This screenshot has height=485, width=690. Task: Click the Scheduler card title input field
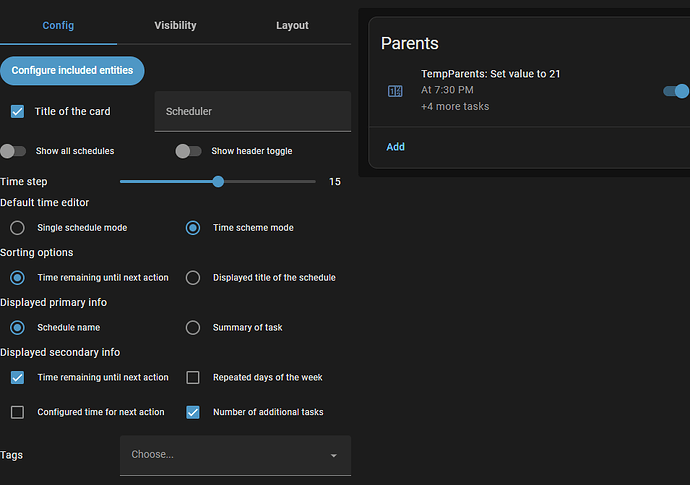252,112
